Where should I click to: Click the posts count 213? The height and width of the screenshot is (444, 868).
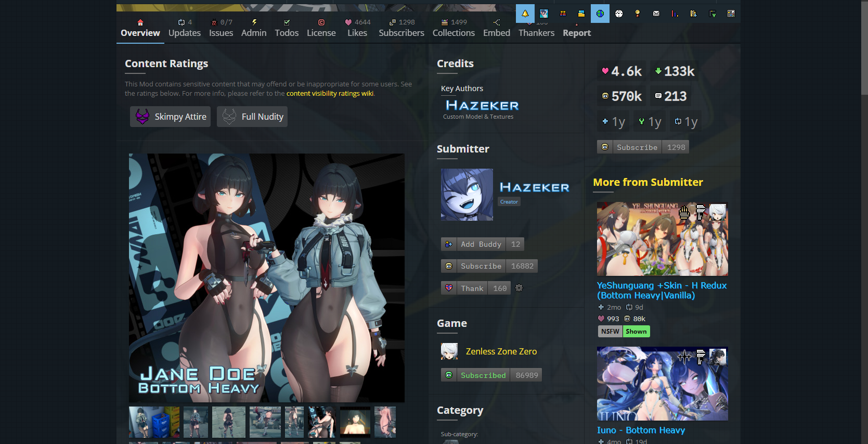click(670, 96)
